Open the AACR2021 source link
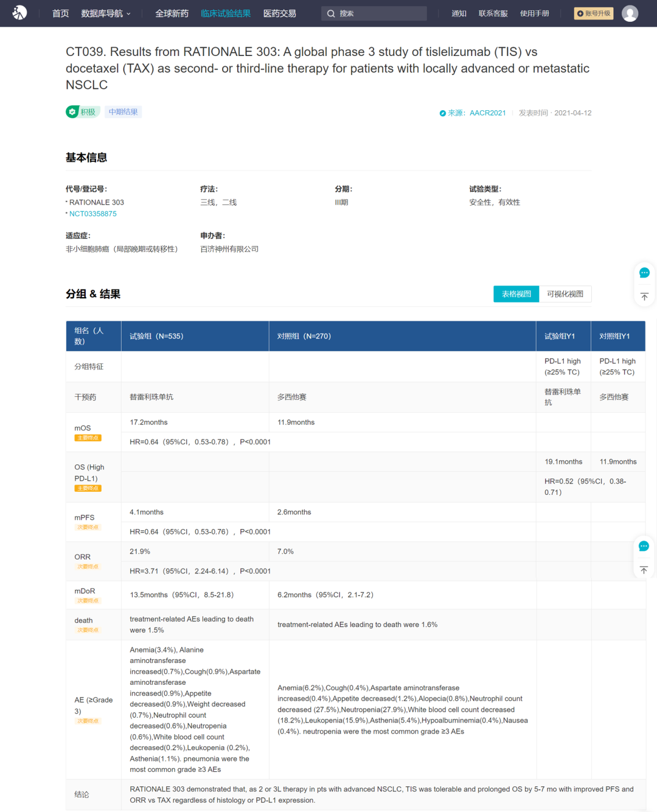The image size is (657, 812). tap(488, 113)
